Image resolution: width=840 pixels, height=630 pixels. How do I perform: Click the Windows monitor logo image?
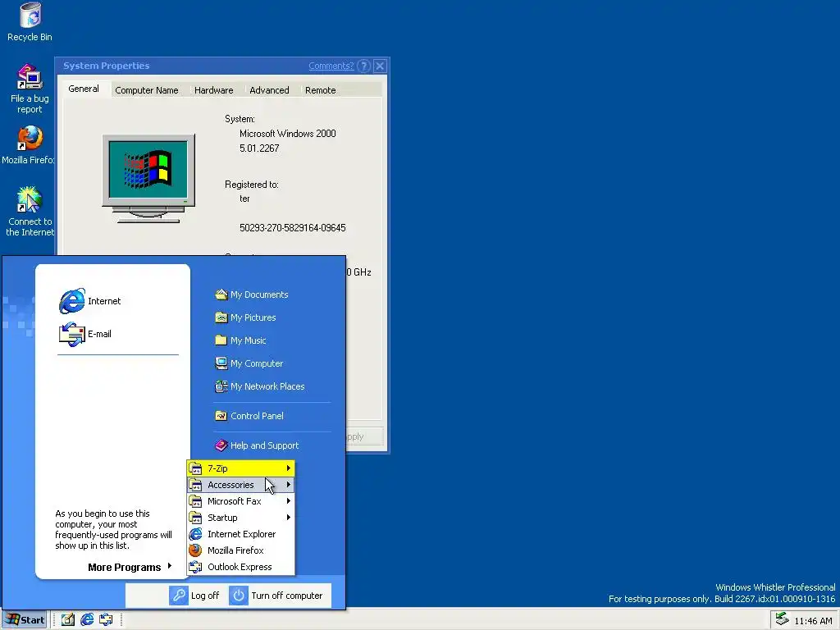(149, 178)
